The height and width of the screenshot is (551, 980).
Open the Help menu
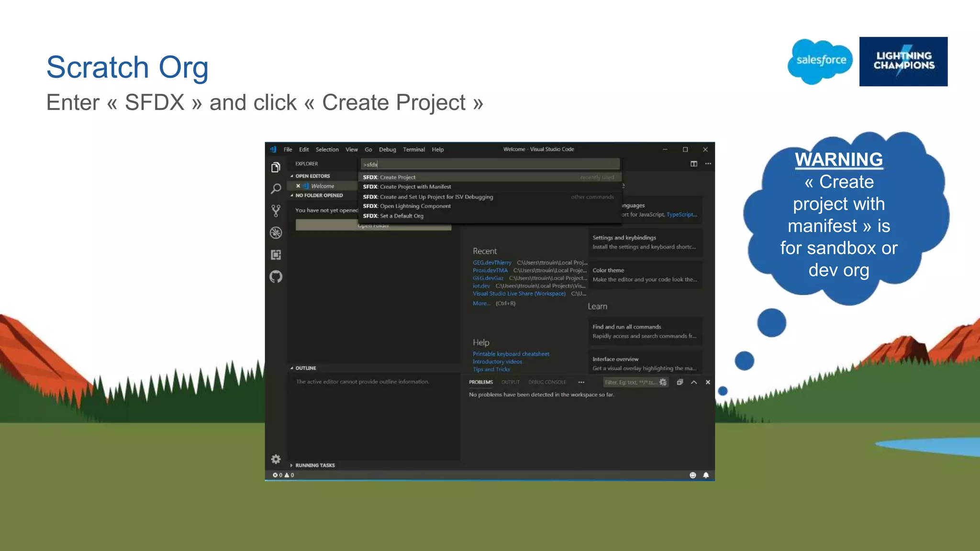click(438, 149)
